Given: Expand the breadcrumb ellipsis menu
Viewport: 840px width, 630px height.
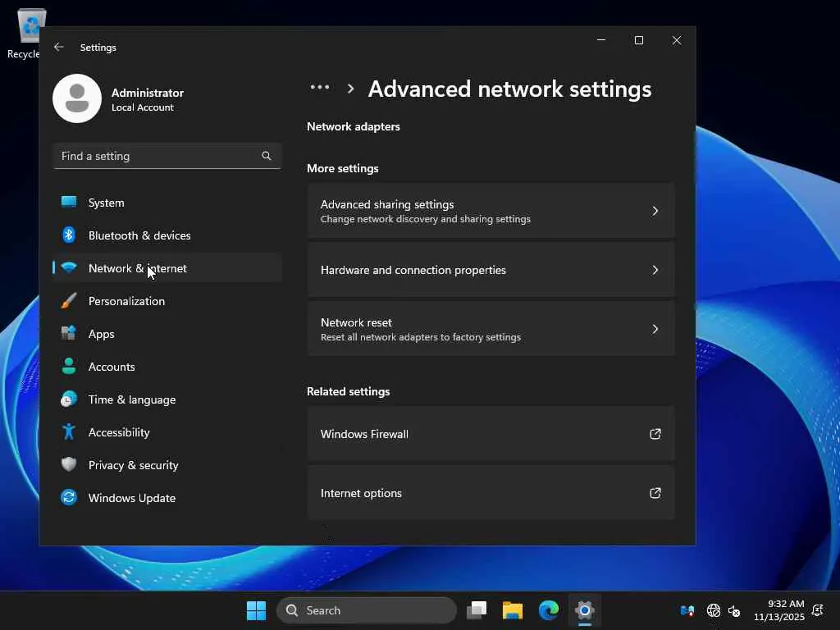Looking at the screenshot, I should tap(320, 87).
